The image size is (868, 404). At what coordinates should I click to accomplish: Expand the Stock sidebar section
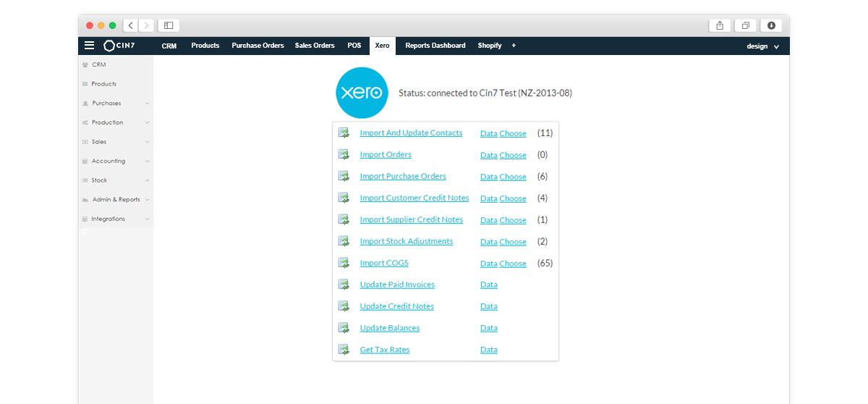pos(116,180)
